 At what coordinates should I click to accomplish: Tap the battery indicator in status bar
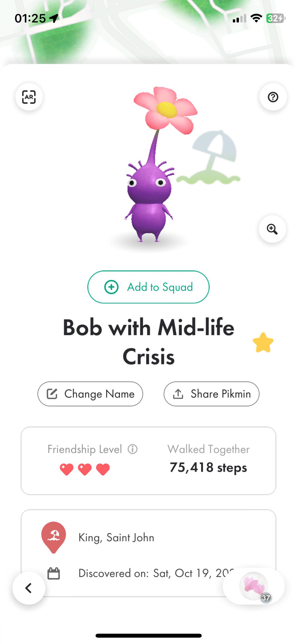pyautogui.click(x=275, y=18)
